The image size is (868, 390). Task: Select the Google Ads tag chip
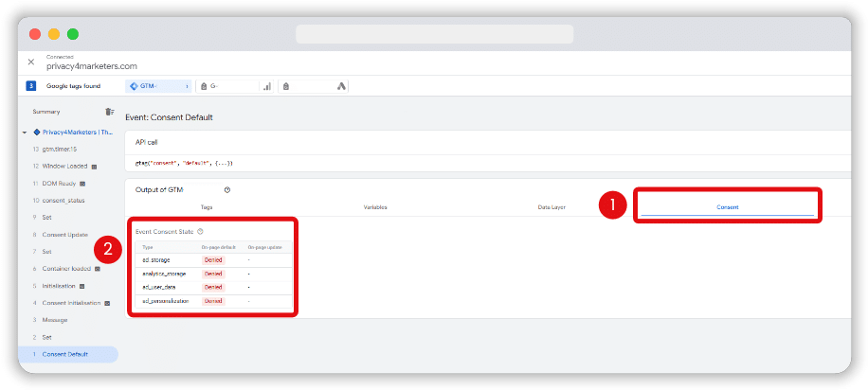[314, 86]
